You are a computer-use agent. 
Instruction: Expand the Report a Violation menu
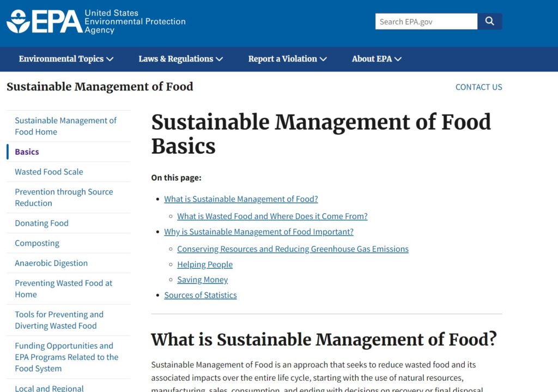pyautogui.click(x=287, y=59)
